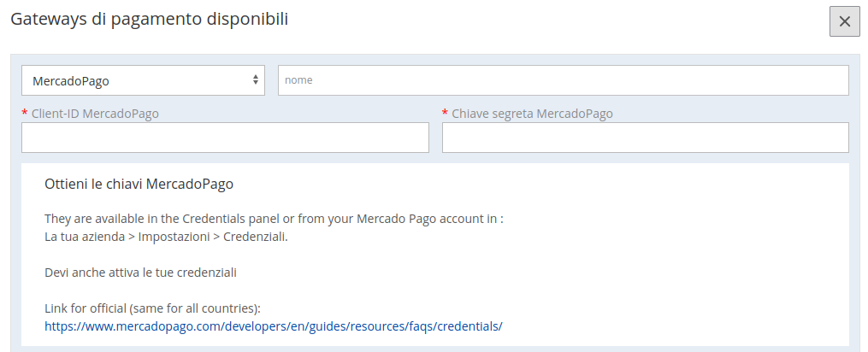This screenshot has height=352, width=868.
Task: Click into the Client-ID MercadoPago field
Action: click(x=225, y=138)
